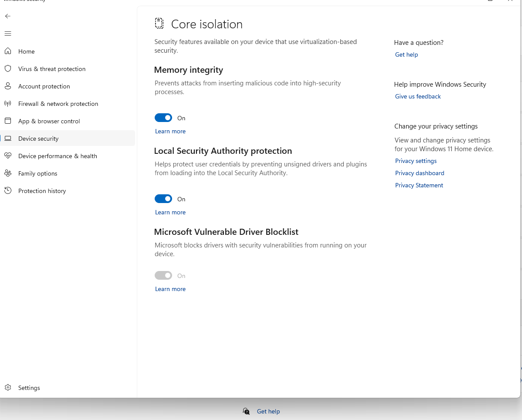The image size is (522, 420).
Task: Turn off the Memory integrity toggle
Action: (x=163, y=118)
